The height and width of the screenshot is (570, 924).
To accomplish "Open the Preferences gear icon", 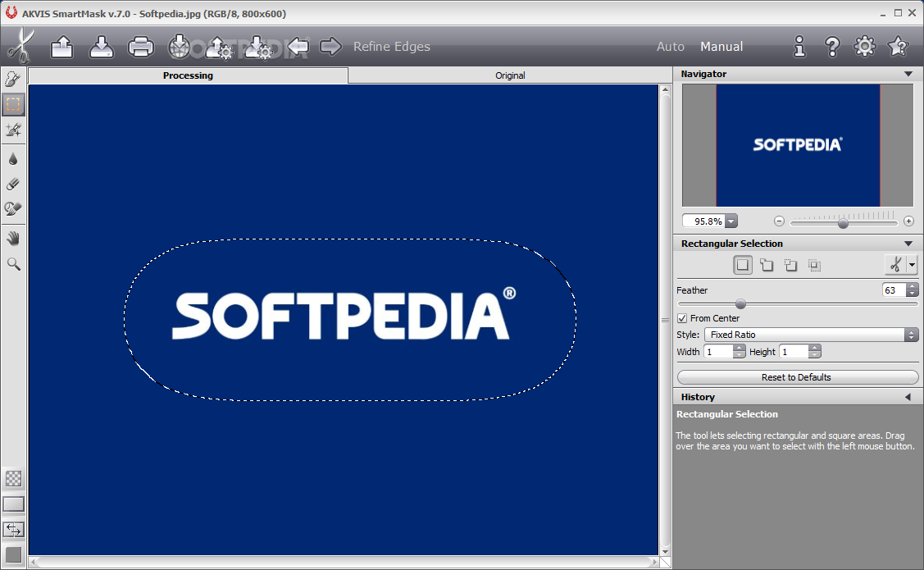I will point(865,47).
